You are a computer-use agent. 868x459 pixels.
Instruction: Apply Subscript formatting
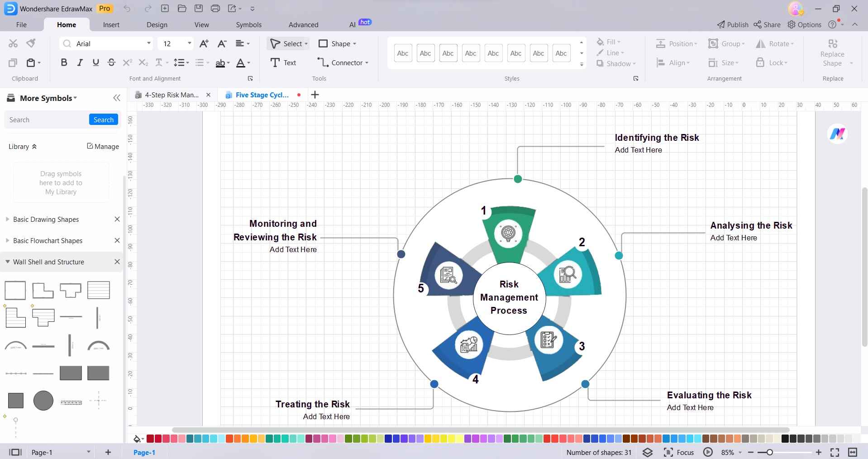point(143,62)
